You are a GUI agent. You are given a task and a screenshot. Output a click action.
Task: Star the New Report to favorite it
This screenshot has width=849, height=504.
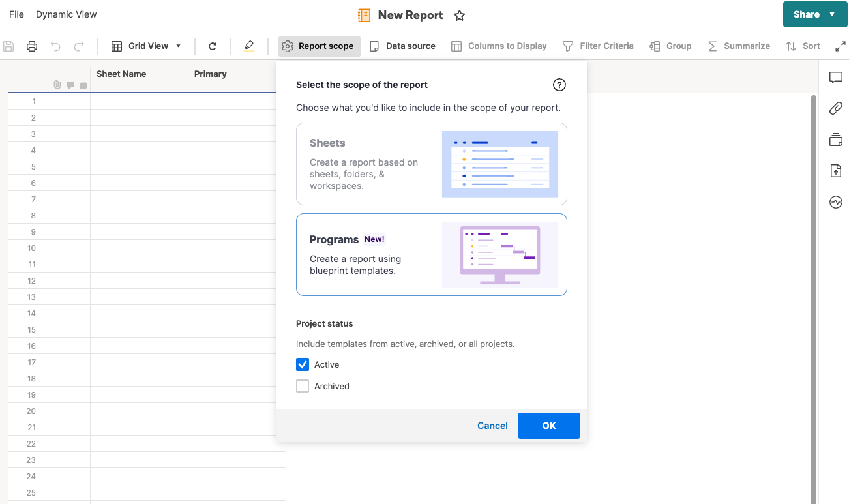pos(459,15)
